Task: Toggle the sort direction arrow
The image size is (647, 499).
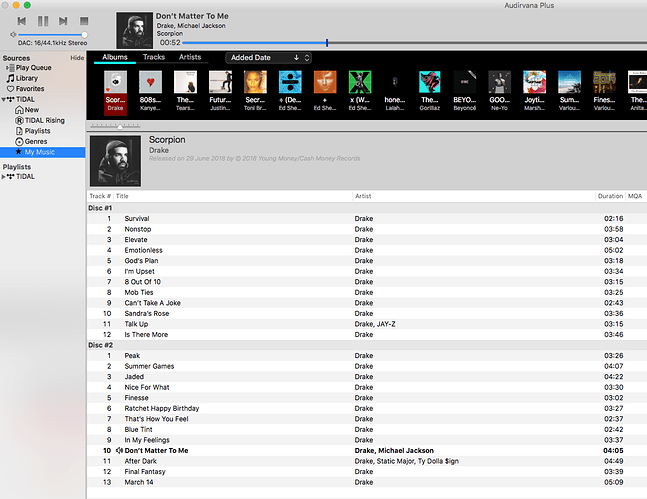Action: (x=296, y=58)
